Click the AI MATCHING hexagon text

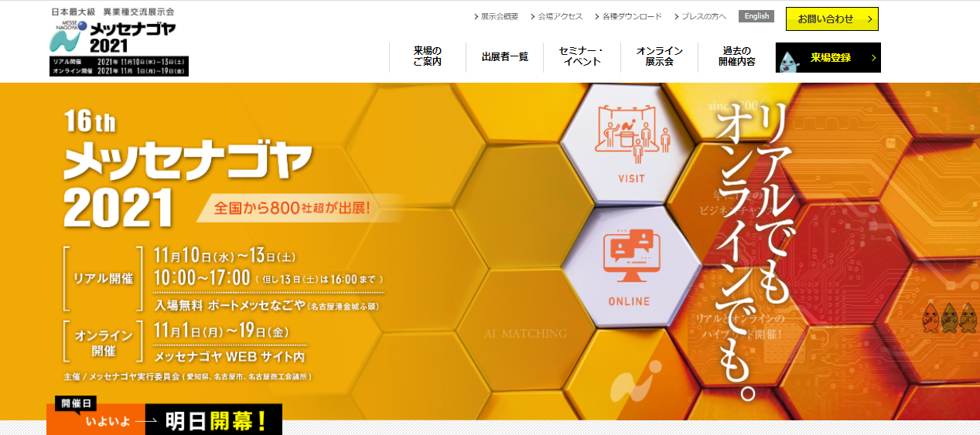tap(525, 334)
